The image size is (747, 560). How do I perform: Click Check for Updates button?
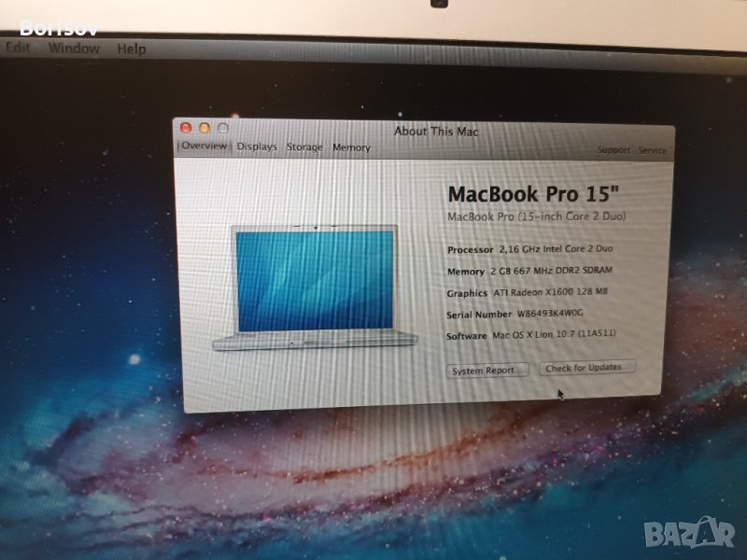coord(586,368)
